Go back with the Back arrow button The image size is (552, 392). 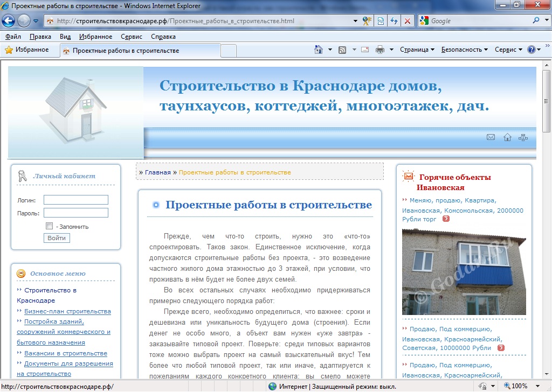pos(8,21)
